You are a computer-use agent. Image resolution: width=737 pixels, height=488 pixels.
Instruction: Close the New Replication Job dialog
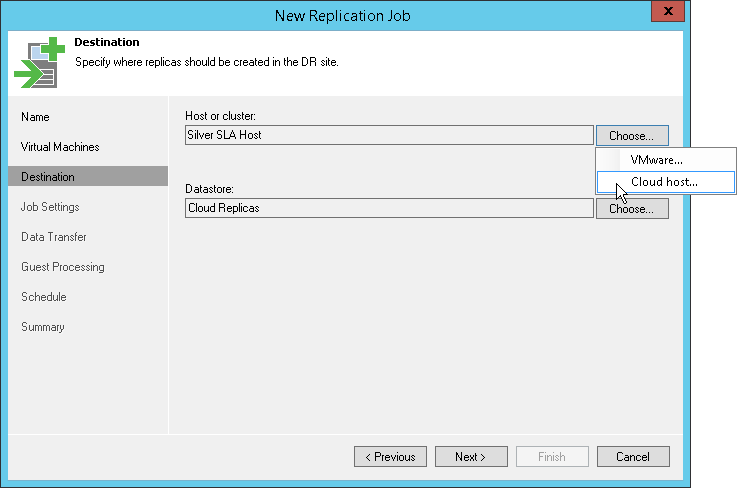(667, 11)
